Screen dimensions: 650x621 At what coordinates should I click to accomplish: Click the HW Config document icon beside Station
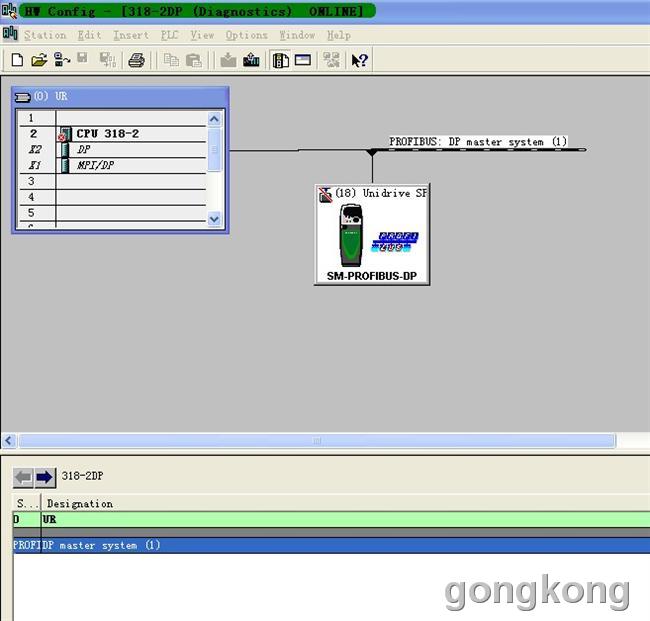[x=10, y=34]
